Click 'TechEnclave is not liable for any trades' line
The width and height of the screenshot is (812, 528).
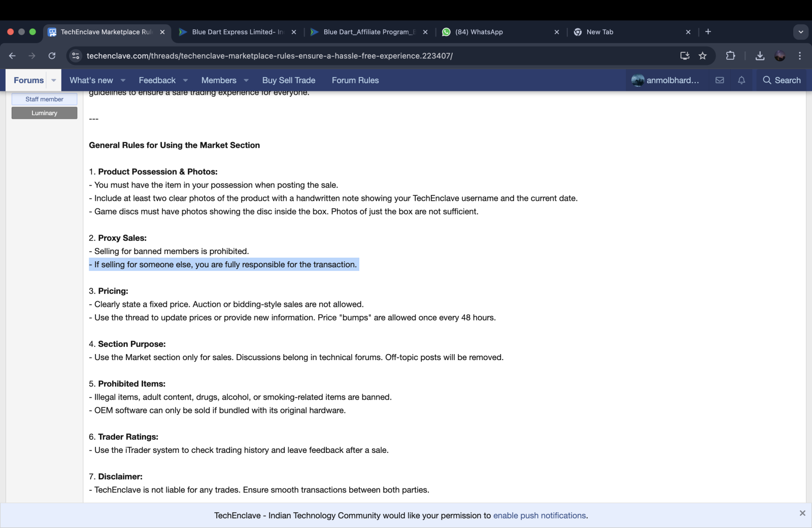259,490
